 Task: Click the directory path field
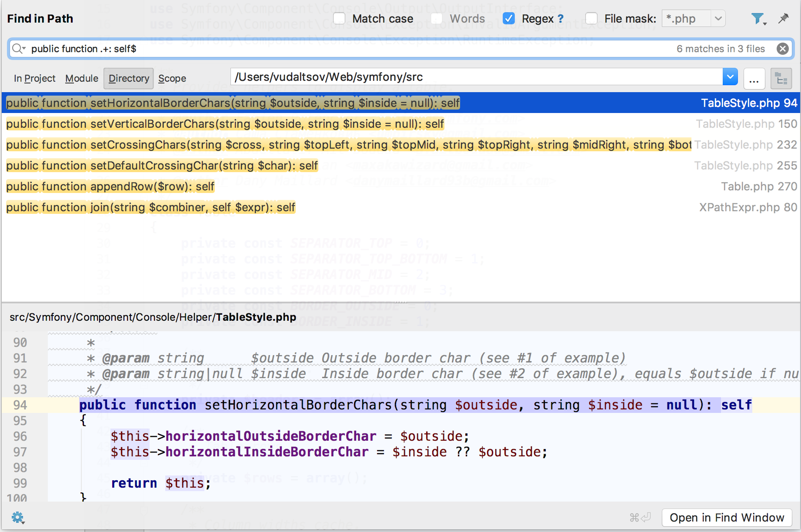477,77
